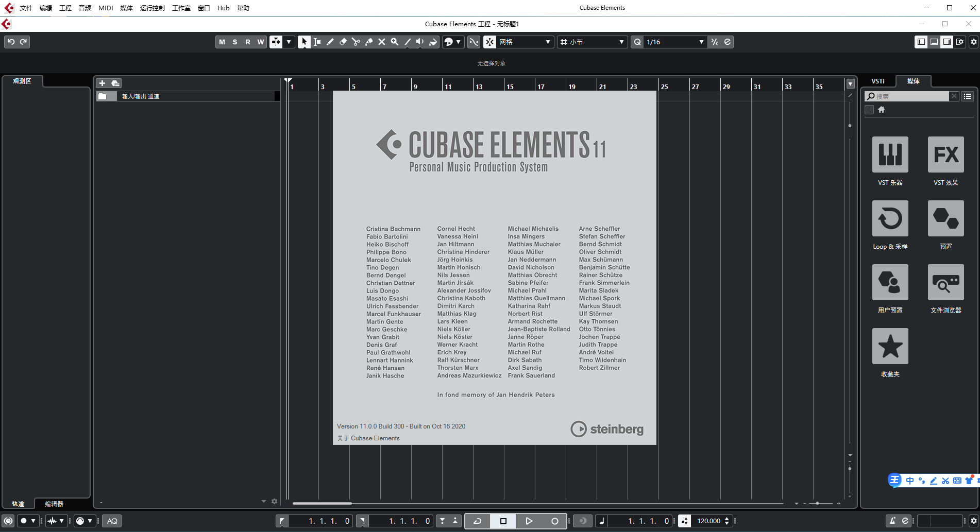
Task: Select the Split scissors tool
Action: (x=356, y=42)
